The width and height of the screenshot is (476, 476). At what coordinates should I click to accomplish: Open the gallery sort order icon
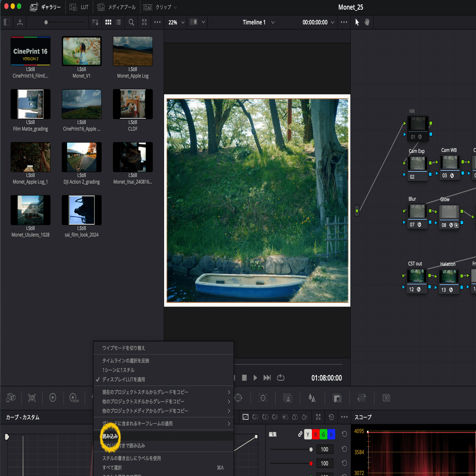pyautogui.click(x=95, y=22)
